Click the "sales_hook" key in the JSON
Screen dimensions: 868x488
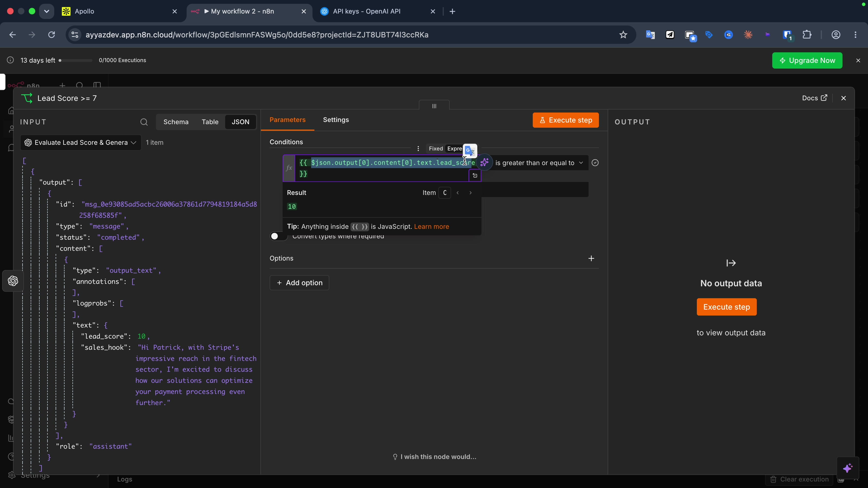pos(104,347)
